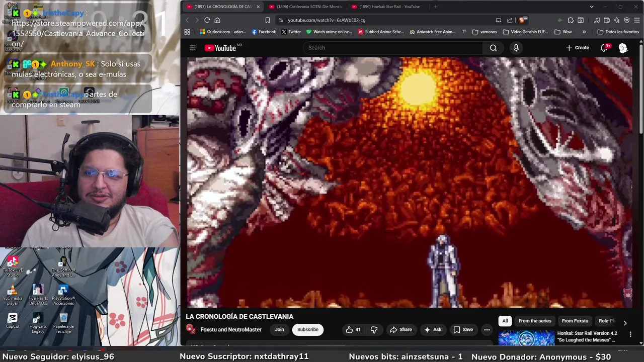Start voice search with the microphone icon

(x=516, y=48)
